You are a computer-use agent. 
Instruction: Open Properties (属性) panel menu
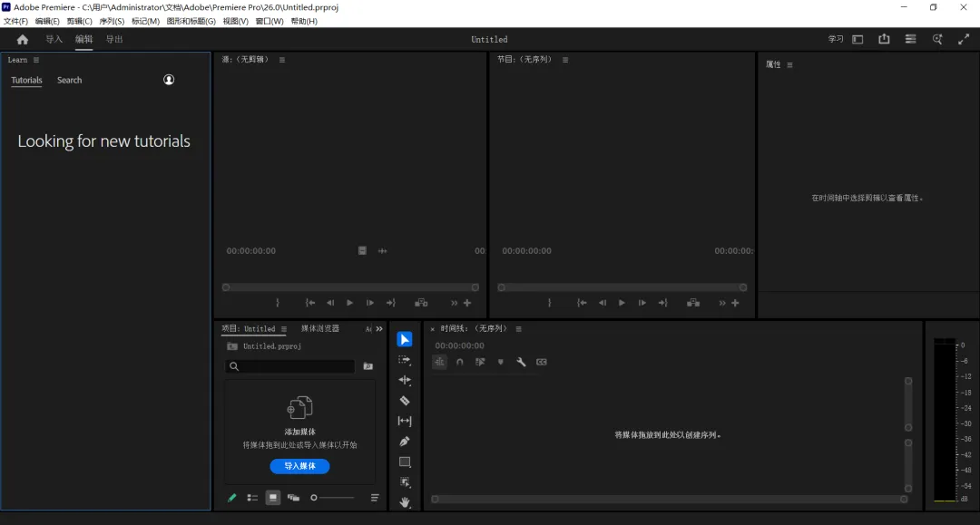pyautogui.click(x=789, y=65)
